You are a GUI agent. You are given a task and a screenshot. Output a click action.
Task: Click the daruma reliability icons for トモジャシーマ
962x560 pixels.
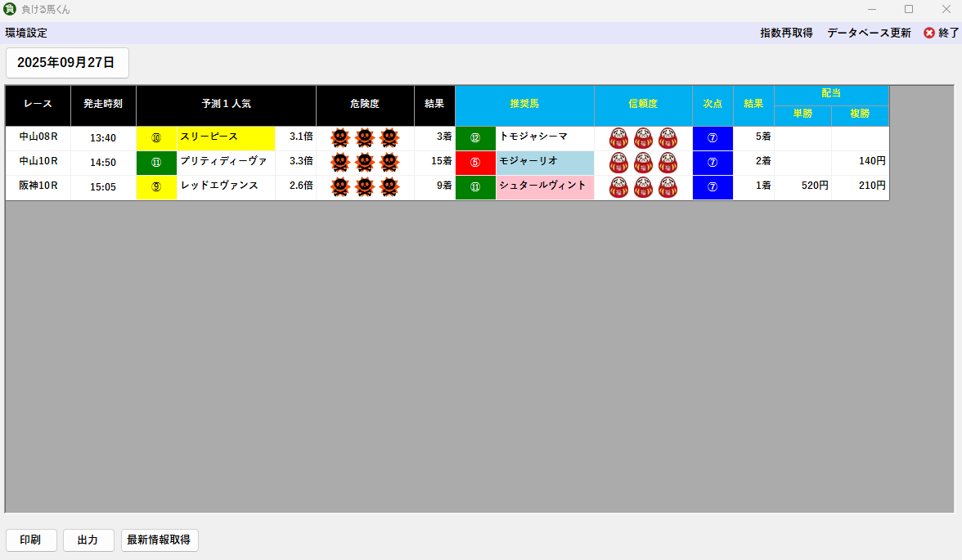643,138
